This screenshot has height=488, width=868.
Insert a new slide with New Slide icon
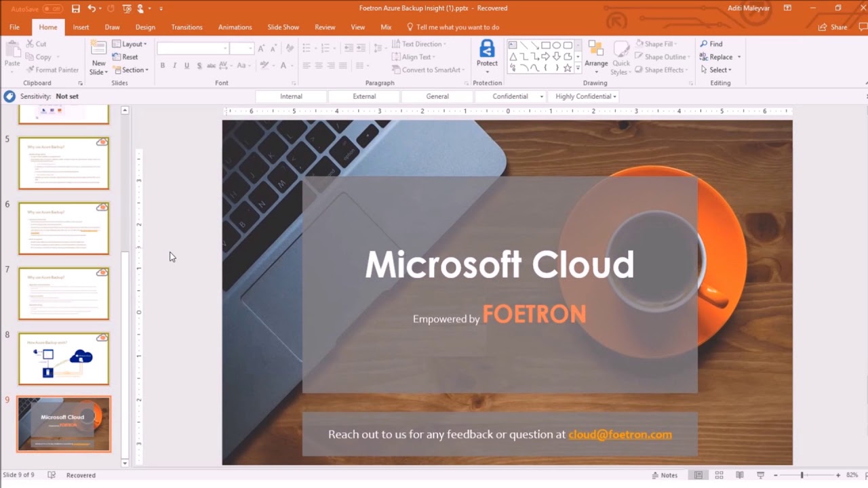pos(99,47)
